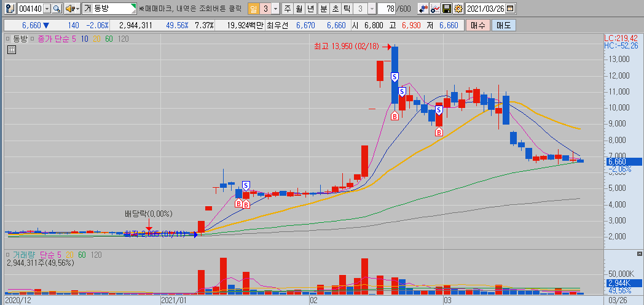This screenshot has width=644, height=305.
Task: Click the 최고 13,950 (02/18) label
Action: [347, 47]
